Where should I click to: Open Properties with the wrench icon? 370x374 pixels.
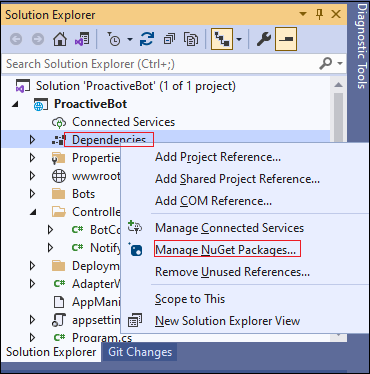click(x=264, y=39)
